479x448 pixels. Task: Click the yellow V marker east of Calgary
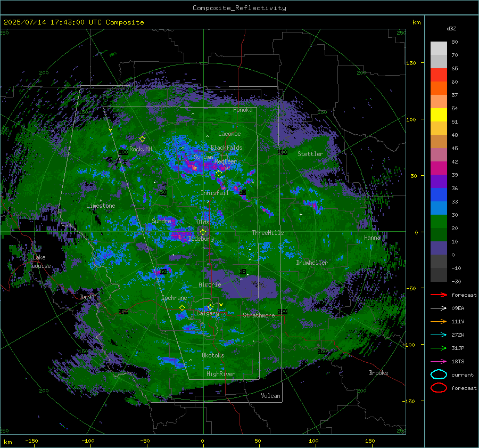click(221, 305)
